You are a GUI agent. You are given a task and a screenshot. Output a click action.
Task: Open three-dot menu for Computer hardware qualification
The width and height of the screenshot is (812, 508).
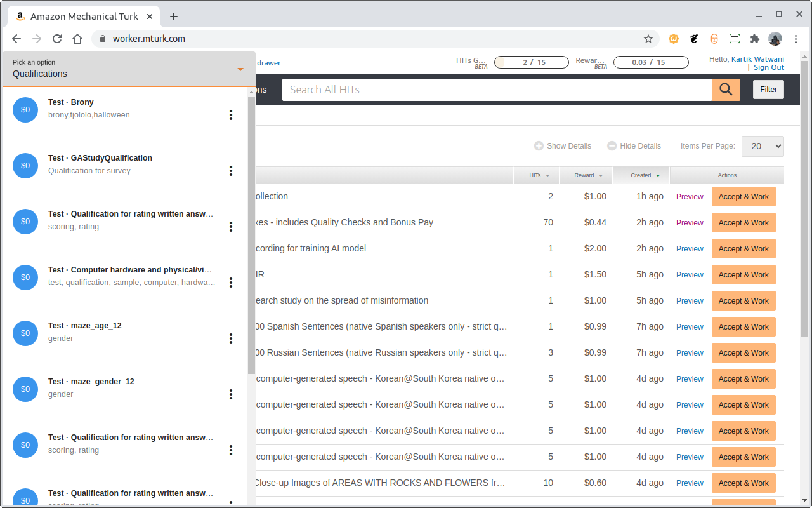(231, 283)
